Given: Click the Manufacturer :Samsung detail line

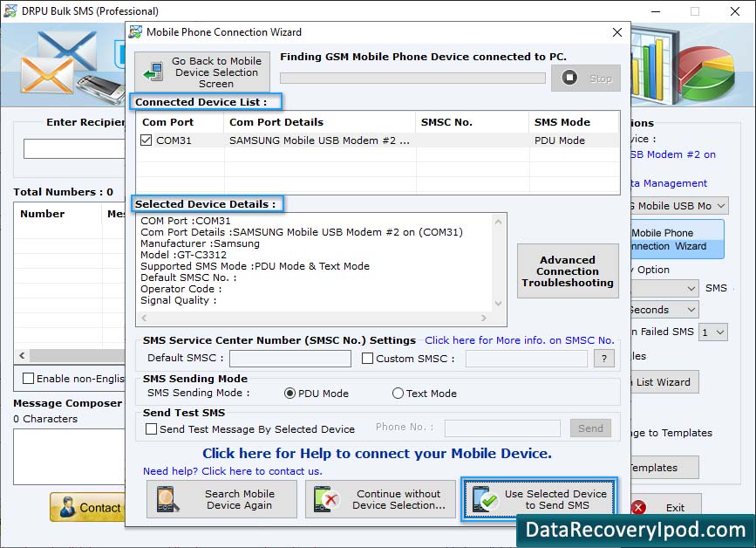Looking at the screenshot, I should pyautogui.click(x=200, y=243).
